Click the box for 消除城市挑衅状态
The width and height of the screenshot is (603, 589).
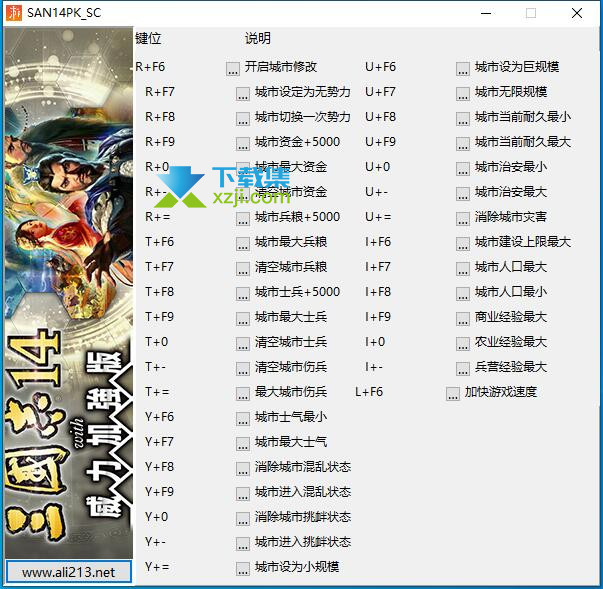tap(243, 518)
